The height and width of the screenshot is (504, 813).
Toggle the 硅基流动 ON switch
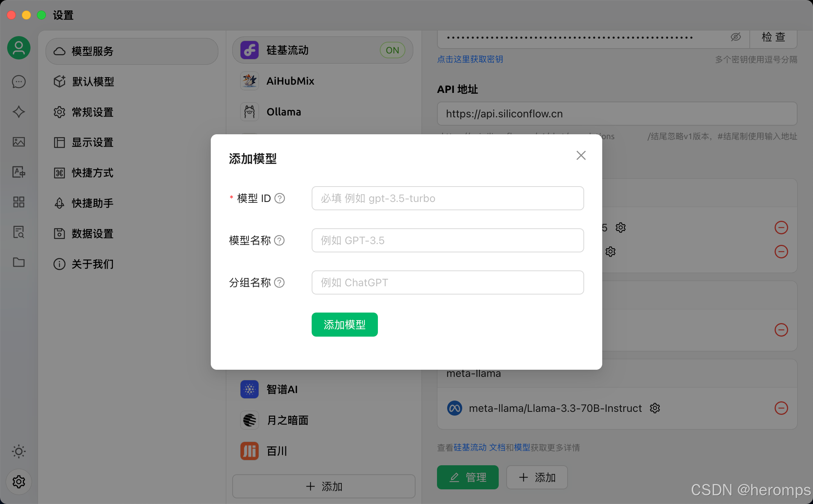pyautogui.click(x=392, y=50)
